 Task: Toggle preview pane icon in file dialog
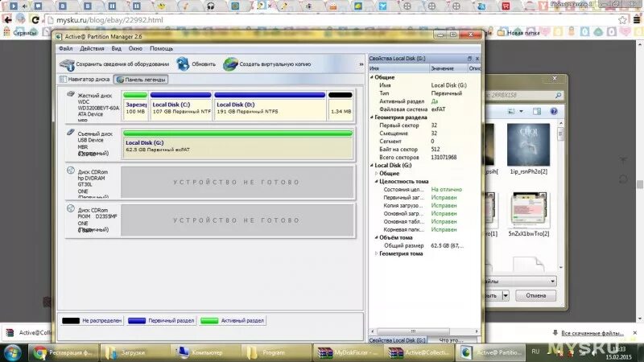537,111
